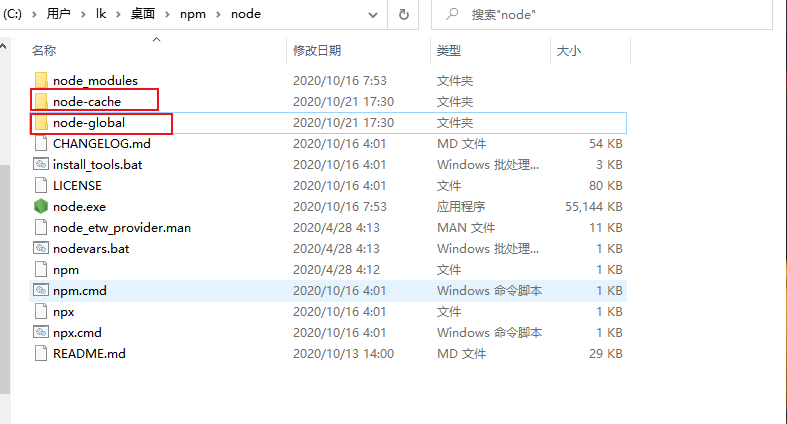Click the node_etw_provider.man file icon
Image resolution: width=787 pixels, height=424 pixels.
click(x=41, y=227)
